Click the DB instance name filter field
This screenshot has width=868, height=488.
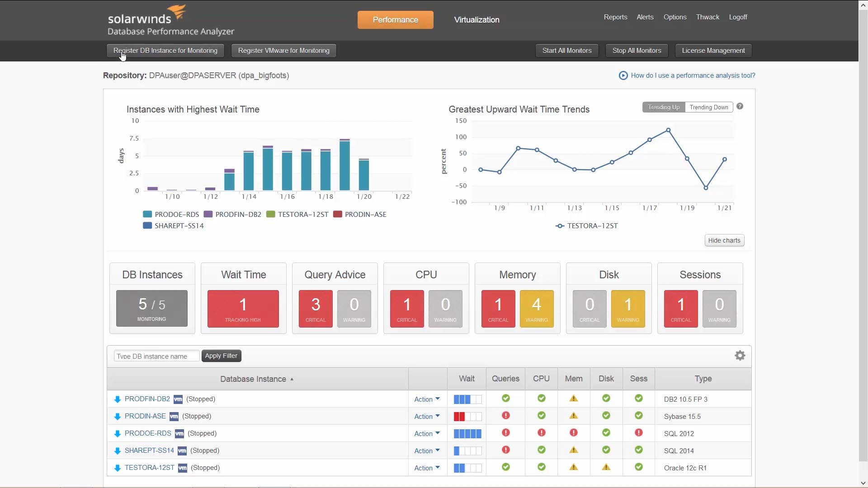[156, 356]
